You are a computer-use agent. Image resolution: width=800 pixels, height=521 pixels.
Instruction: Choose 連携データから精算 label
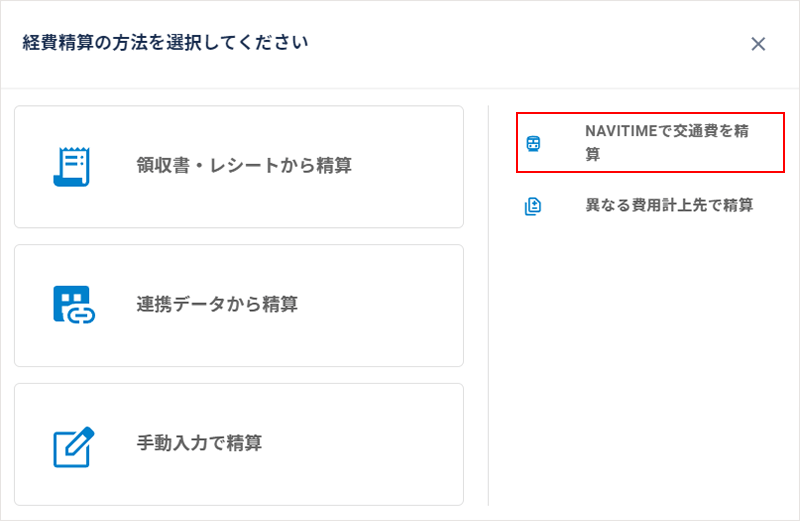point(217,305)
